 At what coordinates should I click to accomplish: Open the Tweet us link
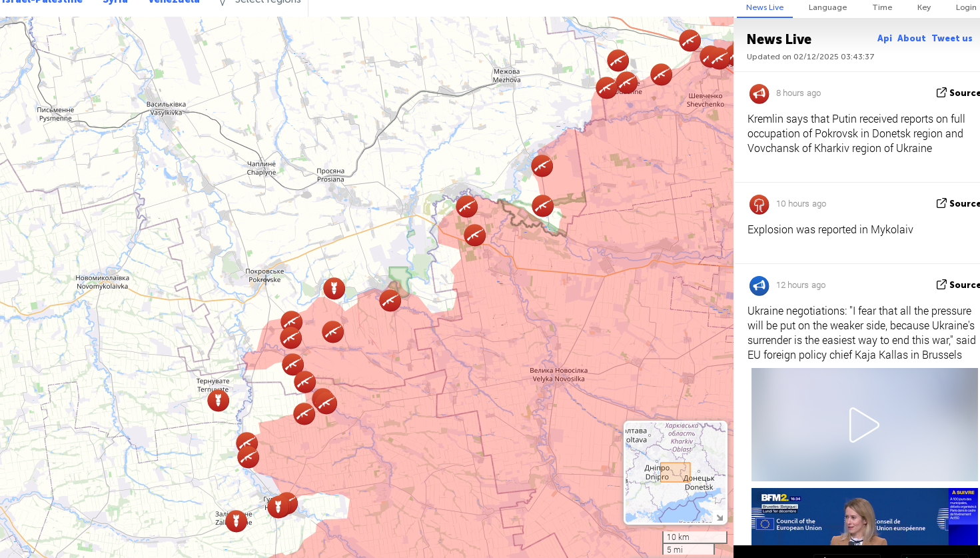click(x=951, y=39)
